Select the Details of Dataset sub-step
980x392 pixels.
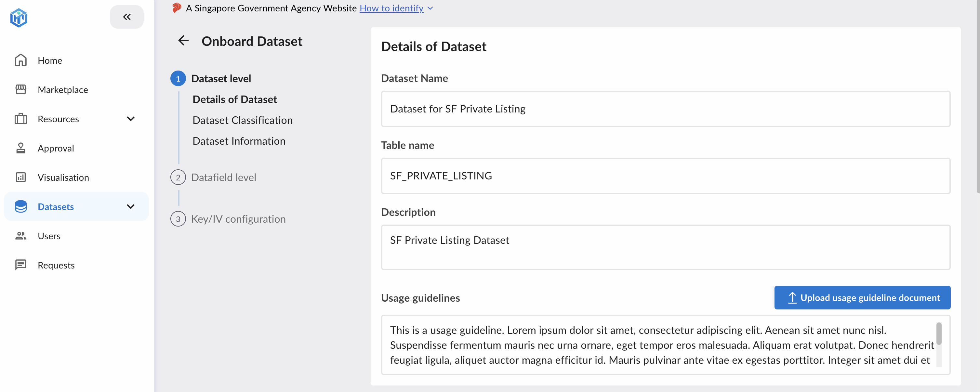click(235, 99)
